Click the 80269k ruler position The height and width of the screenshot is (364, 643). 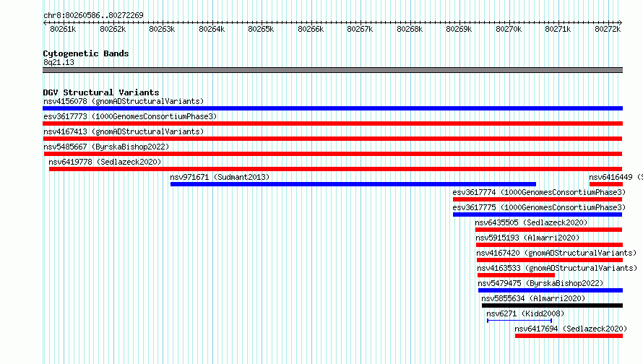pos(459,29)
